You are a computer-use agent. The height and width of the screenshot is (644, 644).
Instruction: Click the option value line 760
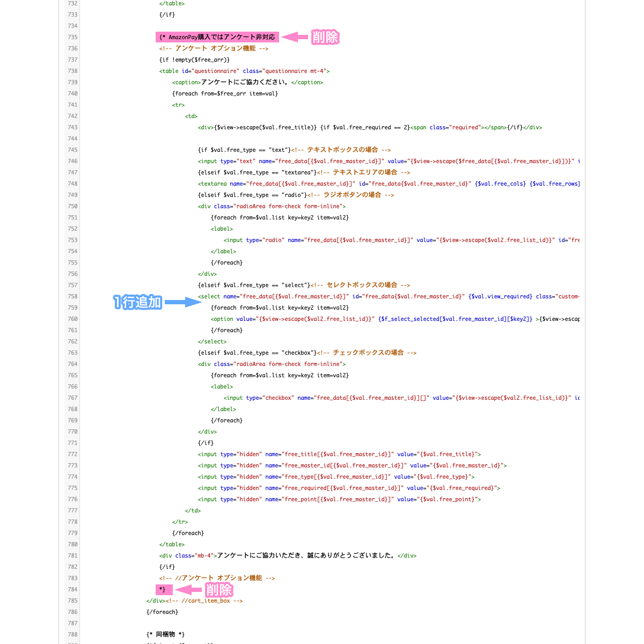395,319
